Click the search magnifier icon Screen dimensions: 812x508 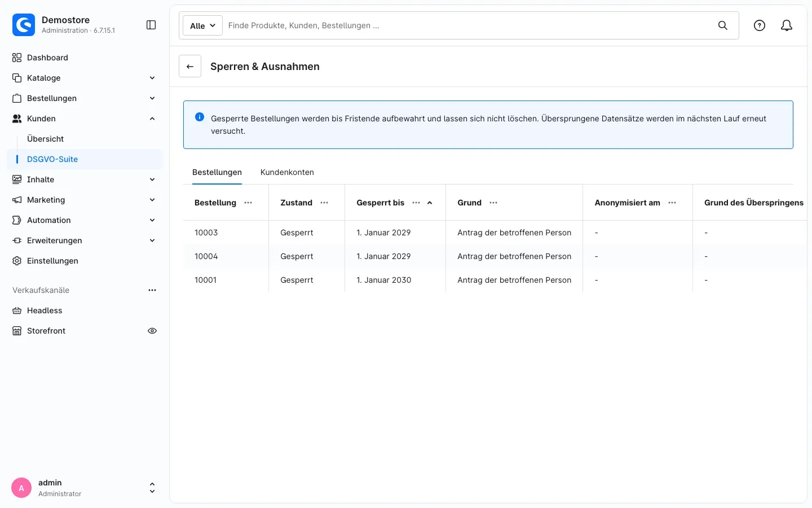tap(723, 25)
